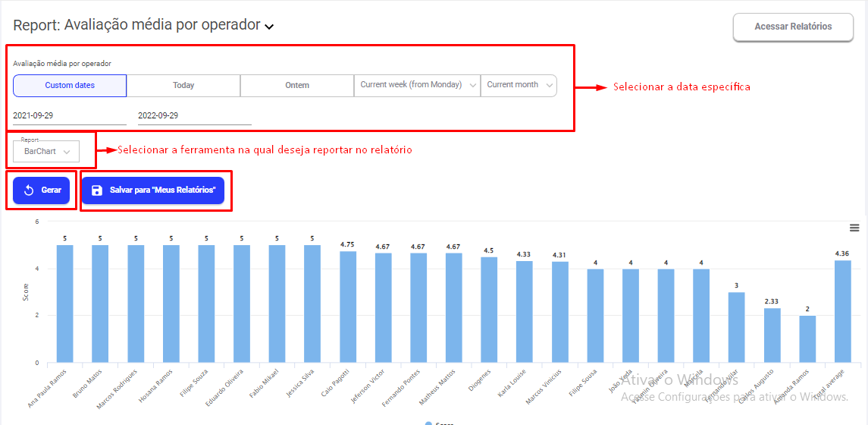Select the Fernanda Vilar bar scoring 3
868x425 pixels.
737,327
